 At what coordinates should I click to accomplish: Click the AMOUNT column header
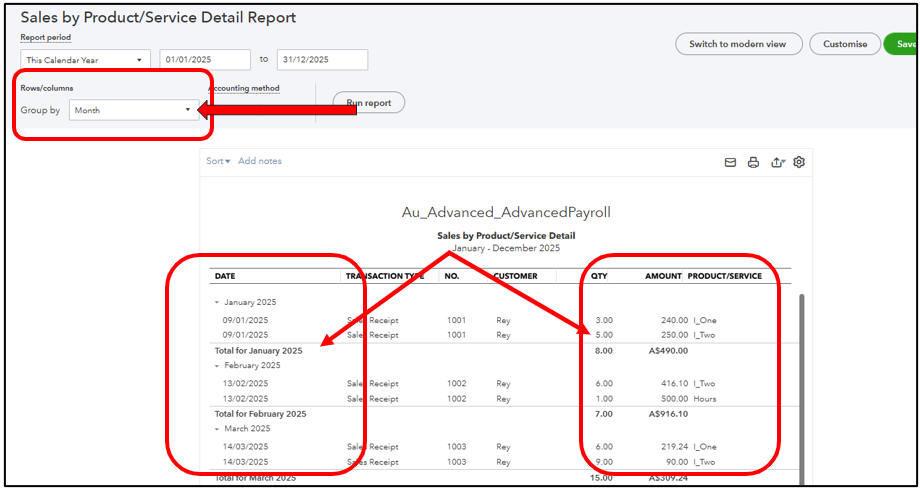click(664, 276)
